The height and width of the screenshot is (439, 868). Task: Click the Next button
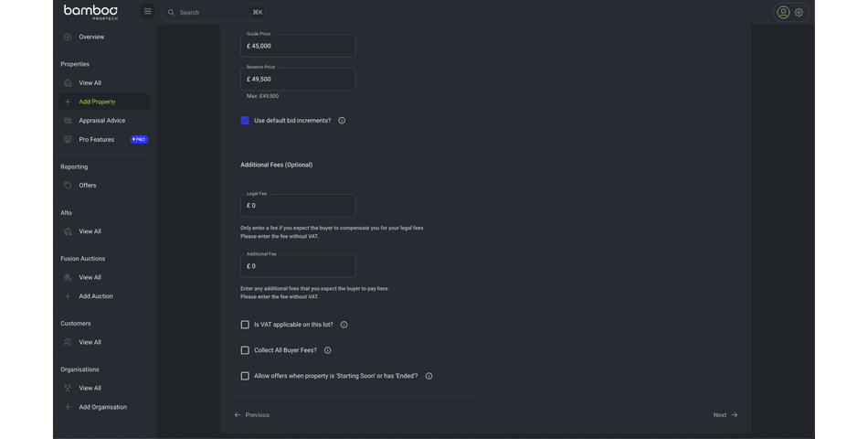(725, 415)
